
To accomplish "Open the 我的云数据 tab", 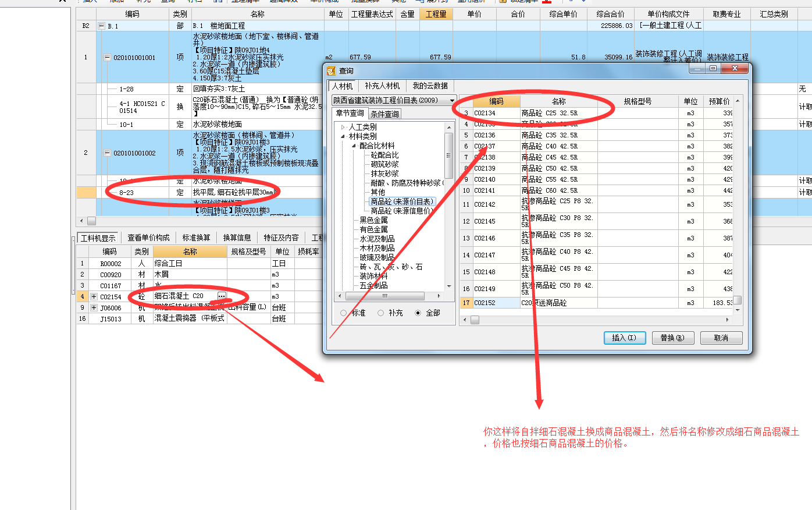I will pyautogui.click(x=430, y=86).
